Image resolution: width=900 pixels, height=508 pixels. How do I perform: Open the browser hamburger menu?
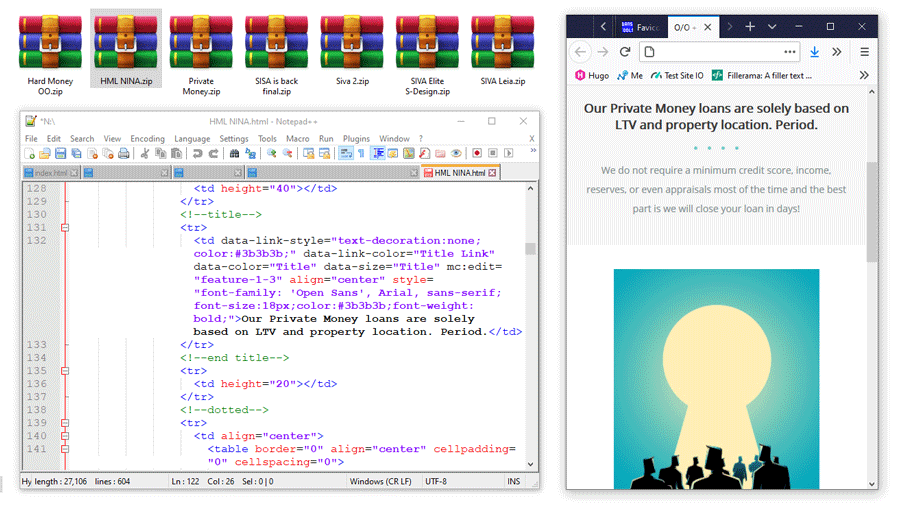point(865,52)
